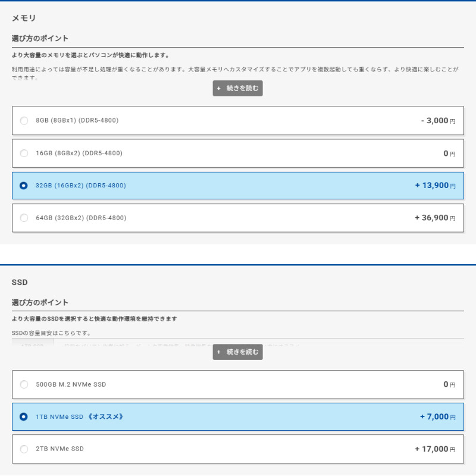Choose the 2TB NVMe SSD radio button
Viewport: 476px width, 476px height.
(x=24, y=449)
